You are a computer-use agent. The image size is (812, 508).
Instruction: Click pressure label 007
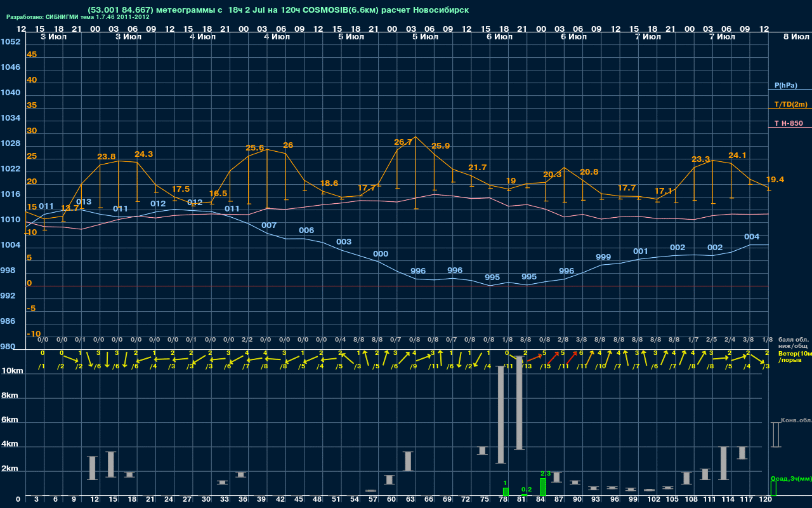click(x=269, y=225)
